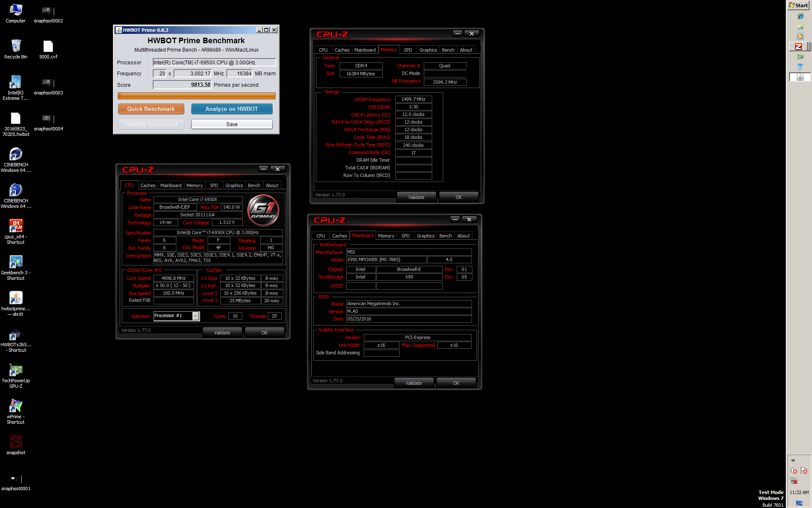Open Memory tab in the CPU-Z motherboard window

click(386, 236)
